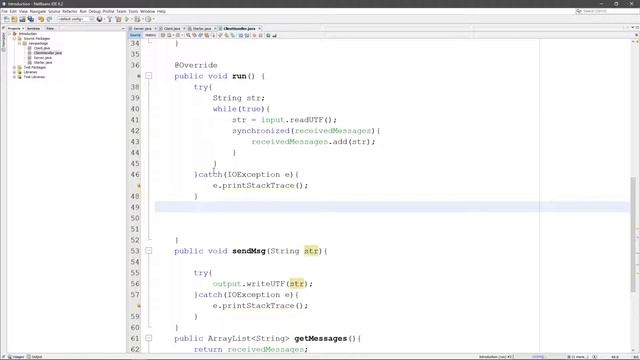640x360 pixels.
Task: Select Client.java in the project tree
Action: pos(42,48)
